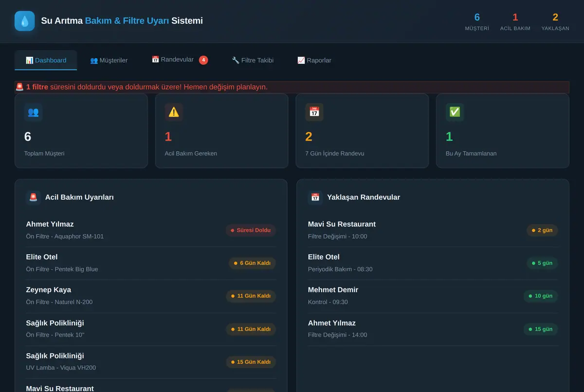Click the Ön Filtre - Pentek 10" text
The image size is (584, 392).
[55, 335]
